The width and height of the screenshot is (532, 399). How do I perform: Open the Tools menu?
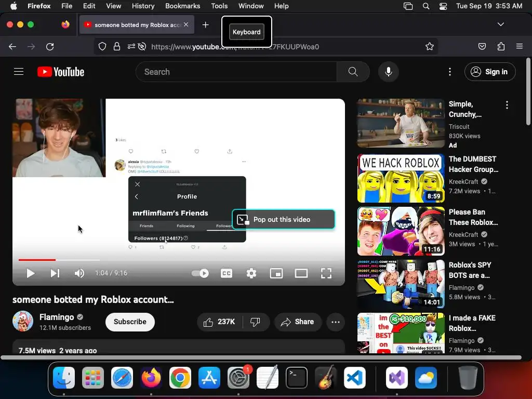pos(219,6)
